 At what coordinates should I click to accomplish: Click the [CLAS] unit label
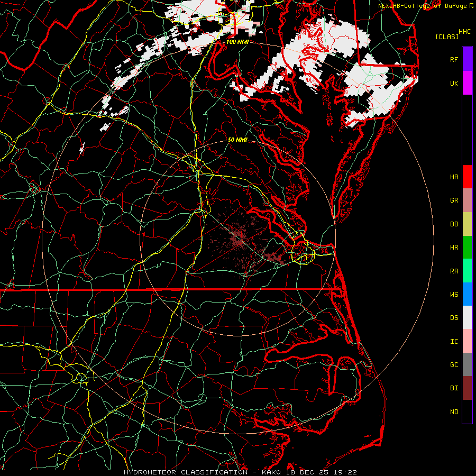pos(447,36)
